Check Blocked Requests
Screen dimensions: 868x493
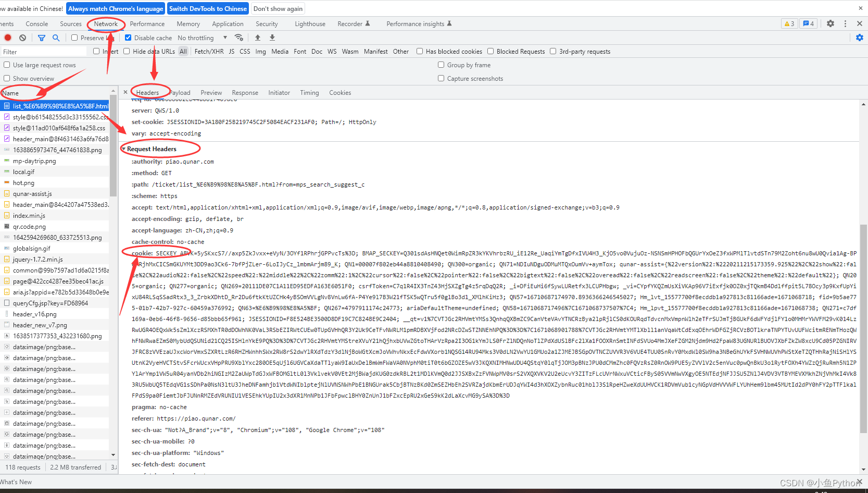[x=490, y=51]
